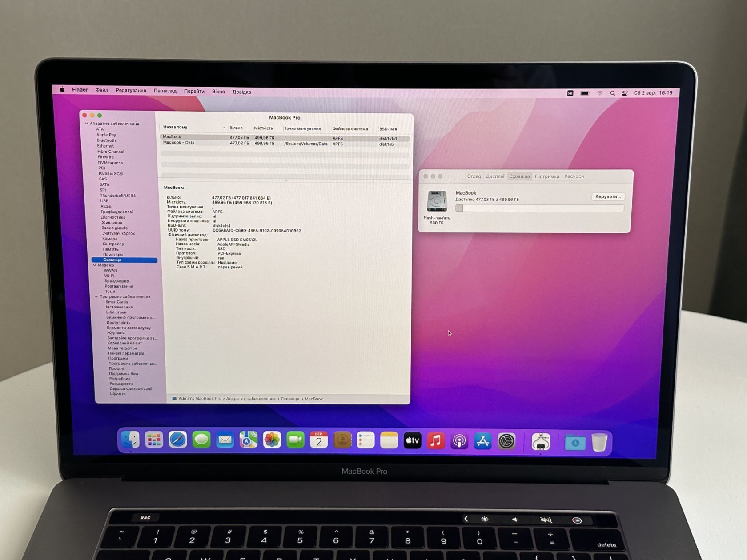Switch to the Дисплеї tab
Screen dimensions: 747x560
tap(495, 176)
